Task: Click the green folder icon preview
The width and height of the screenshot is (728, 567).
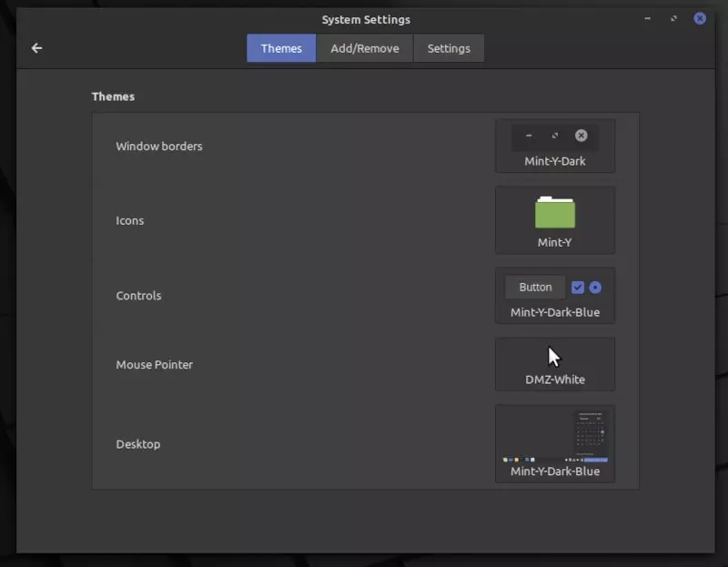Action: (x=555, y=213)
